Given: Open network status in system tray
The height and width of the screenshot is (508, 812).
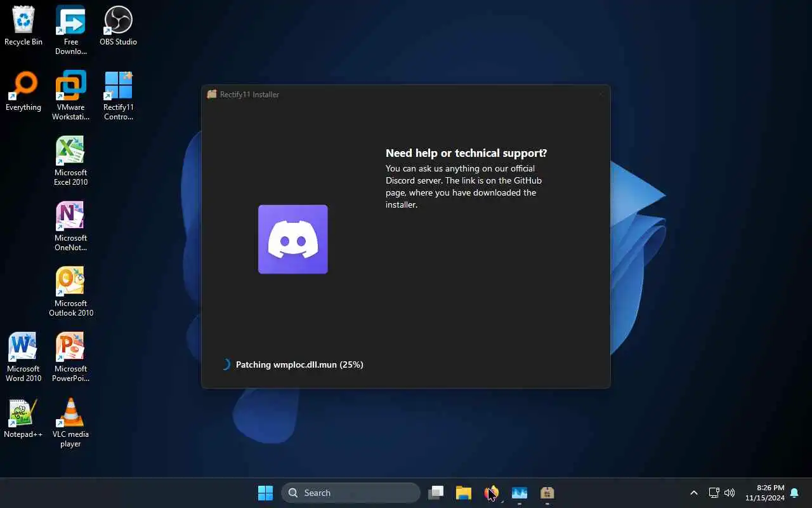Looking at the screenshot, I should 714,493.
